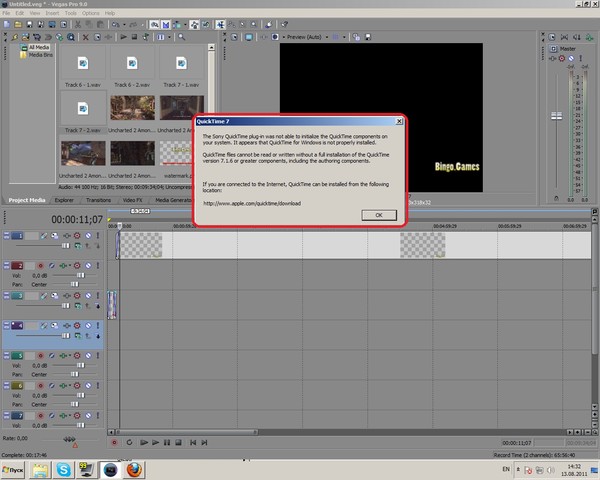
Task: Click the Open folder toolbar icon
Action: click(x=18, y=24)
